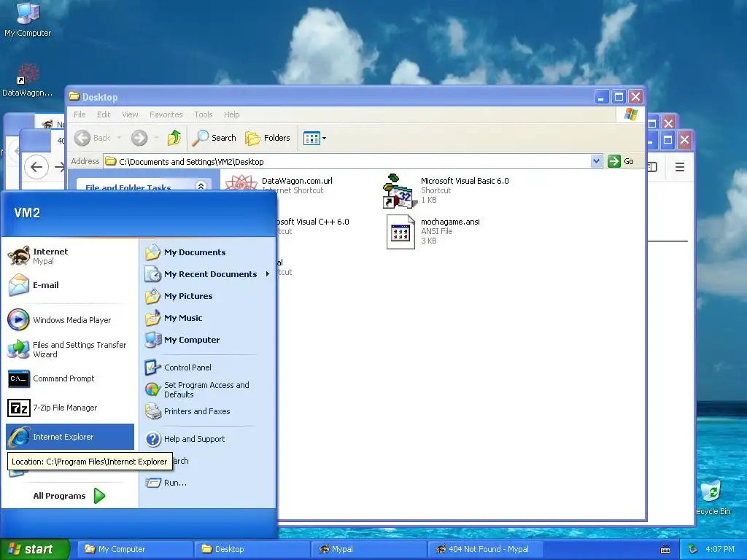This screenshot has height=560, width=747.
Task: Open Help and Support
Action: coord(208,439)
